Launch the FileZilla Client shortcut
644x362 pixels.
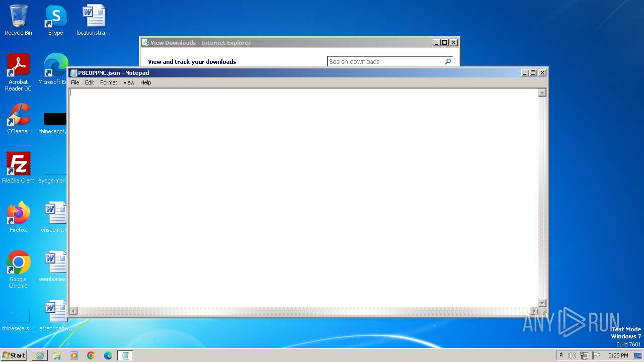pos(18,168)
